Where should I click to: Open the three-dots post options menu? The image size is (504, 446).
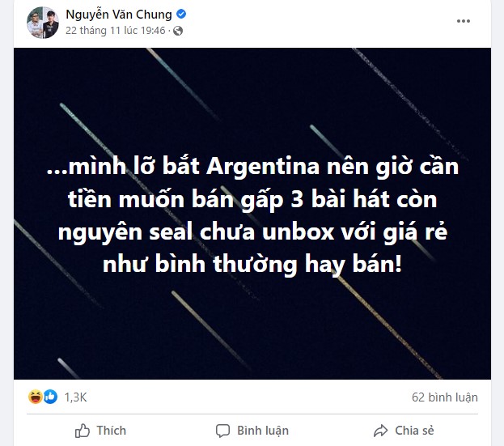[x=464, y=21]
